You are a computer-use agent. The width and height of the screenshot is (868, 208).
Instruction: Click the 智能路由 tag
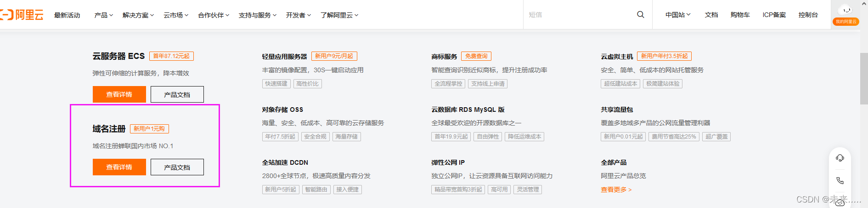[x=316, y=190]
